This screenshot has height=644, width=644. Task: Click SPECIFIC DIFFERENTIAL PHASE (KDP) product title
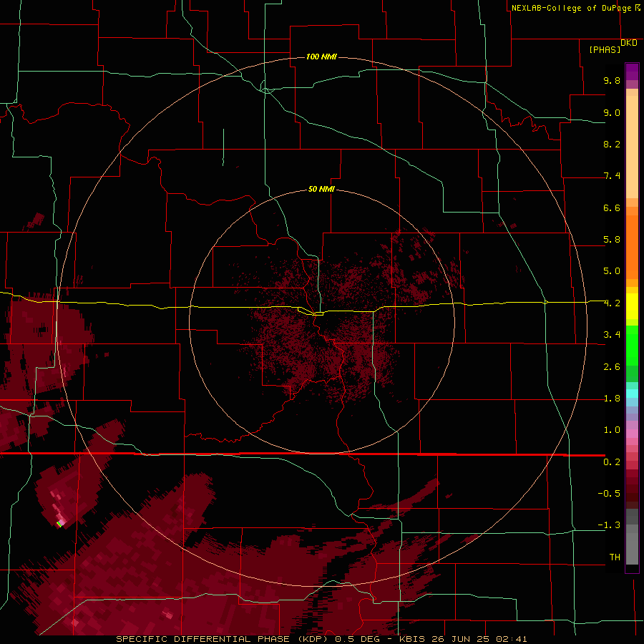[x=220, y=639]
